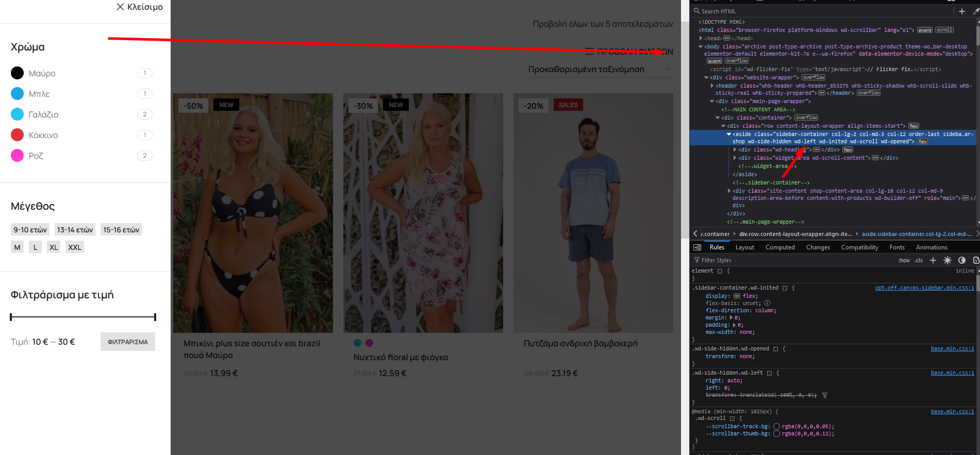Click the scroll badge on html element

point(944,30)
